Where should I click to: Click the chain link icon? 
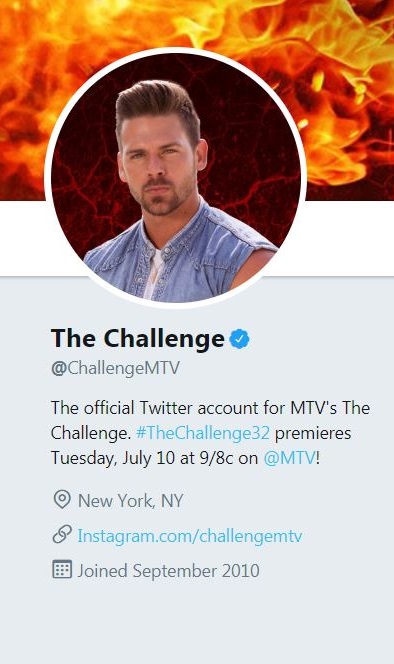point(62,535)
